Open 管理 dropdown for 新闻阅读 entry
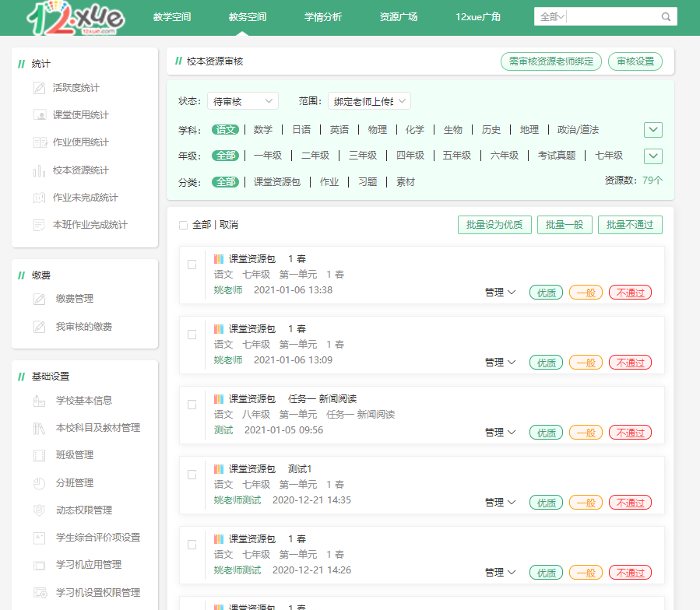The image size is (700, 610). [x=500, y=433]
